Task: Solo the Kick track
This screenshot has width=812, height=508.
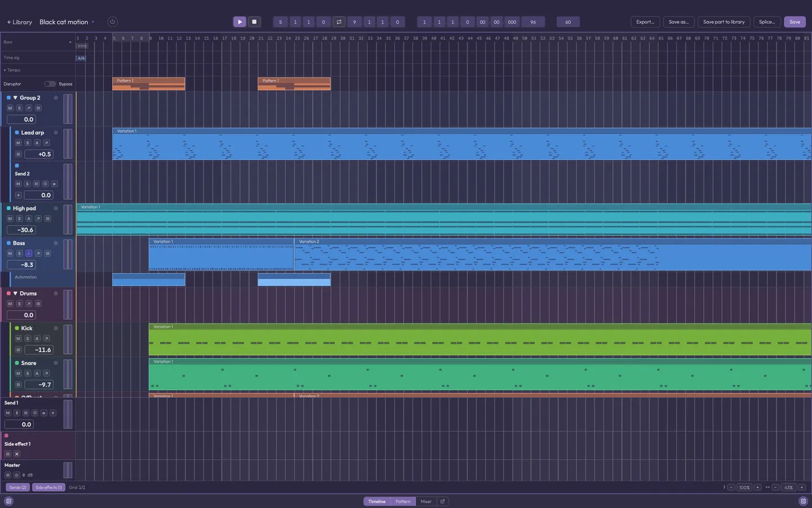Action: tap(28, 339)
